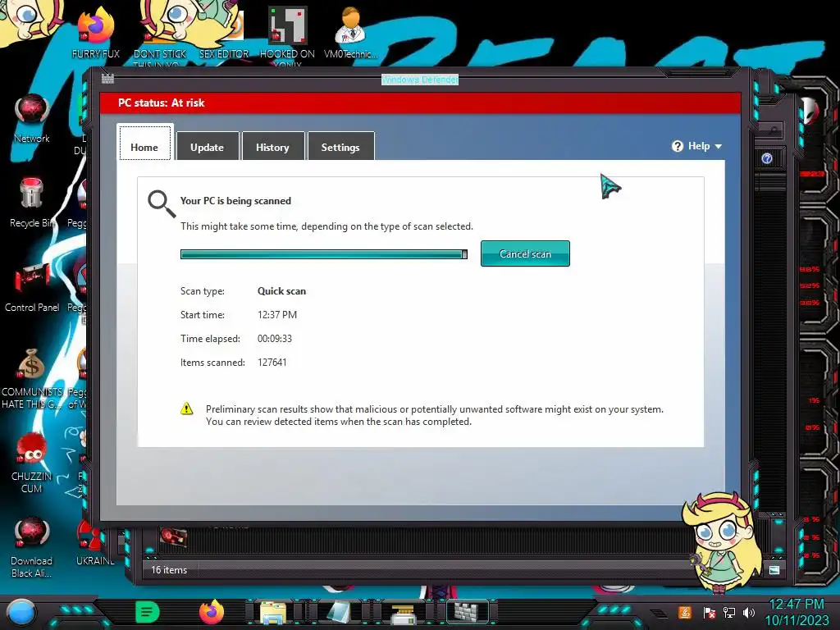Open the Control Panel desktop icon

tap(32, 288)
